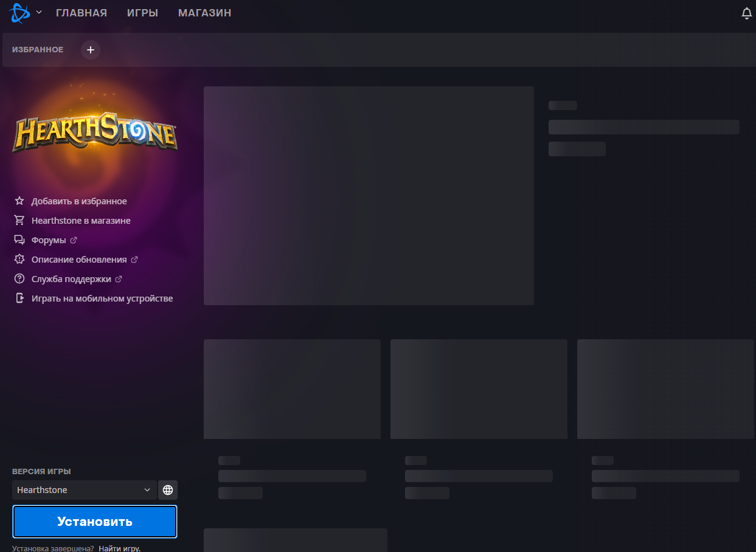This screenshot has height=552, width=756.
Task: Click the mobile device icon
Action: [19, 298]
